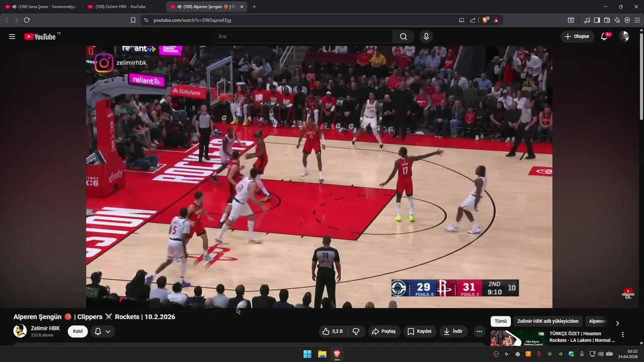Screen dimensions: 644x362
Task: Click the abone OL subscribe watermark
Action: point(628,294)
